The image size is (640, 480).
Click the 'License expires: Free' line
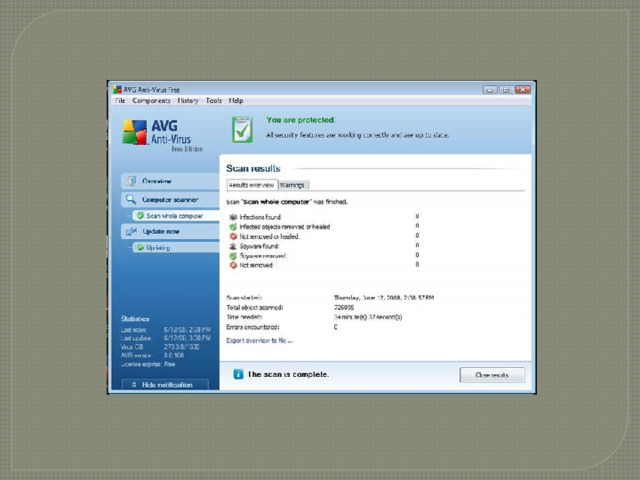(x=148, y=364)
